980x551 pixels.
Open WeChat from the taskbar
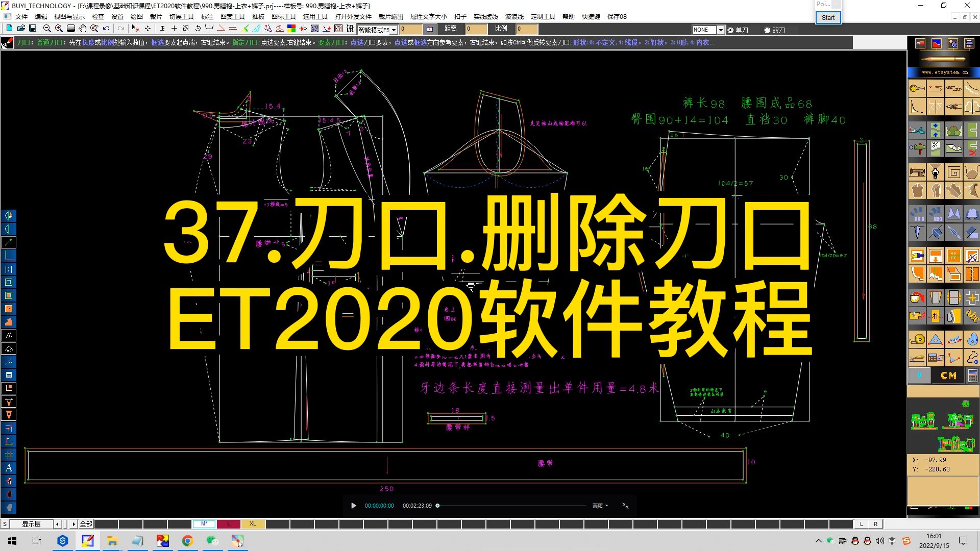pos(212,541)
